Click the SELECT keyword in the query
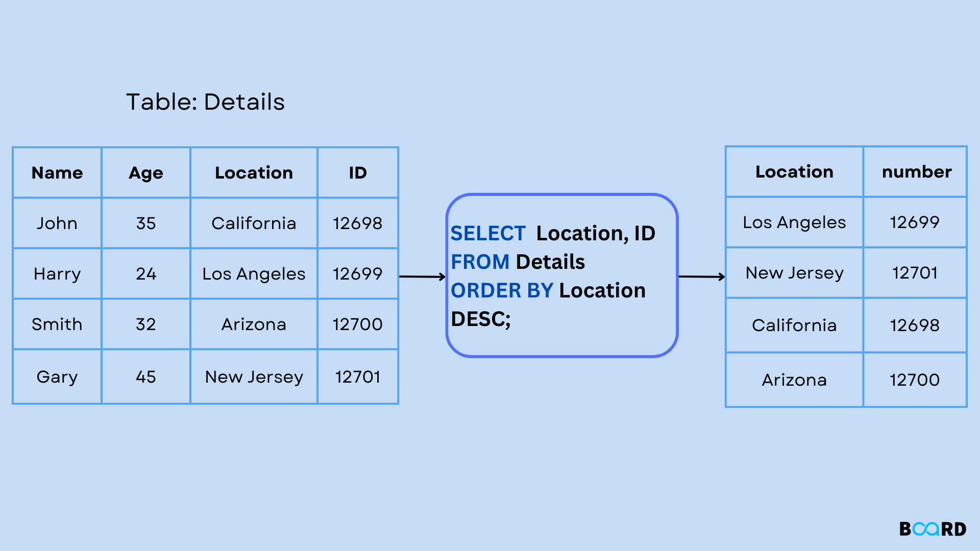The width and height of the screenshot is (980, 551). pyautogui.click(x=488, y=234)
